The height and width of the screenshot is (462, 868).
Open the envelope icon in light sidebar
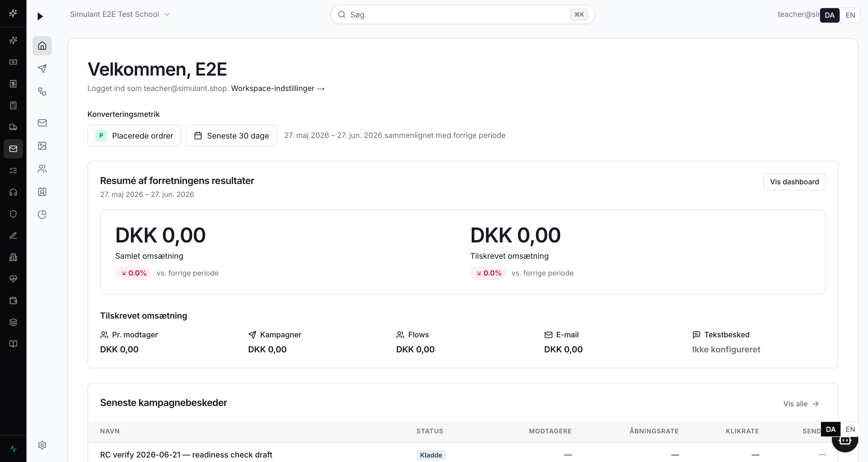pos(42,123)
